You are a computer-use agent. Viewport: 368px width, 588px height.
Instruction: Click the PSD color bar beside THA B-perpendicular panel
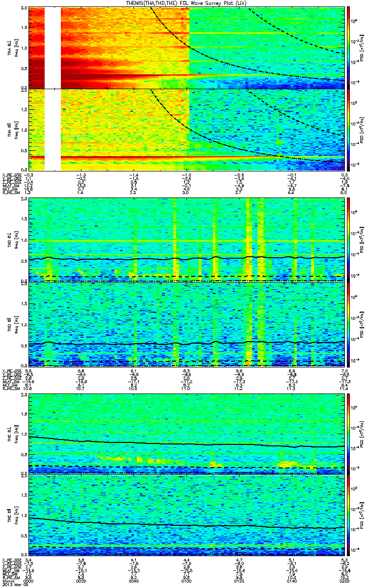click(348, 48)
